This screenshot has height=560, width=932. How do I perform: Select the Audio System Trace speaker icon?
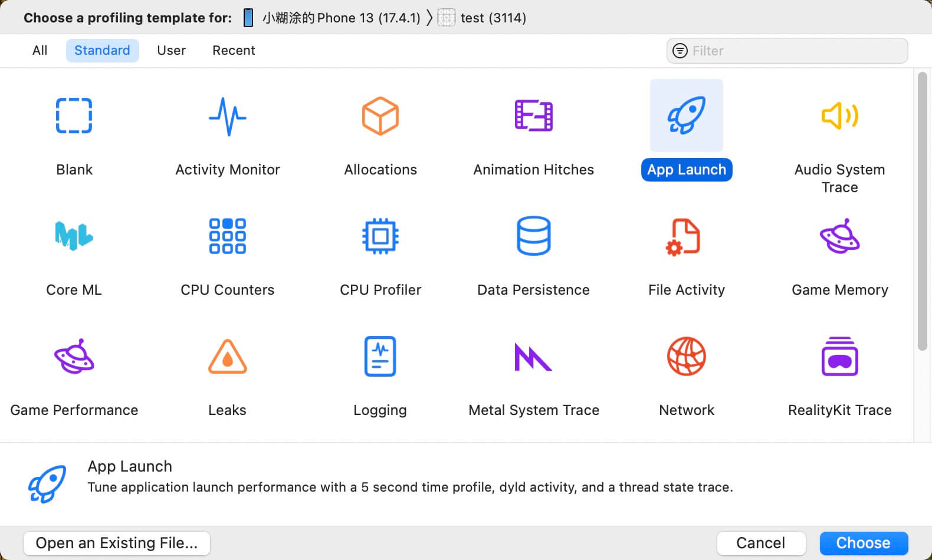click(x=840, y=116)
